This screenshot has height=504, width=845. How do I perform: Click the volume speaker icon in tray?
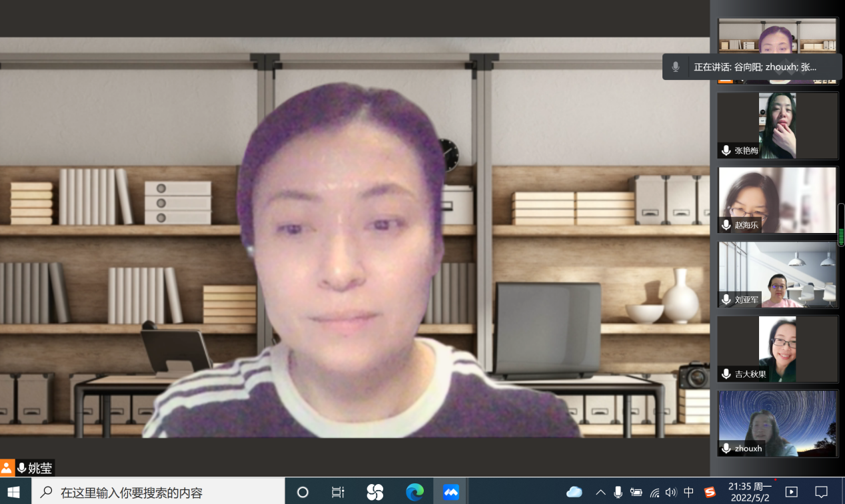click(671, 492)
